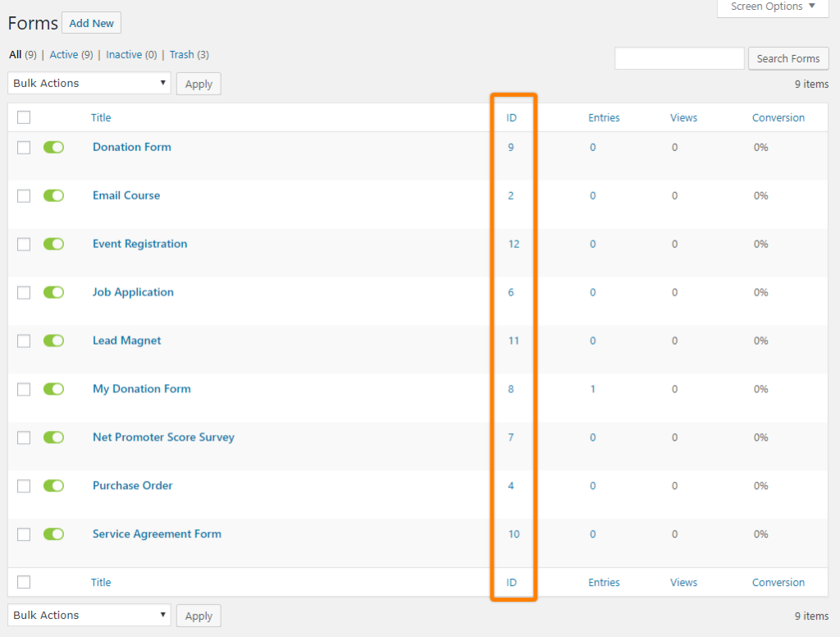Sort forms by the ID column
This screenshot has height=637, width=840.
click(512, 117)
